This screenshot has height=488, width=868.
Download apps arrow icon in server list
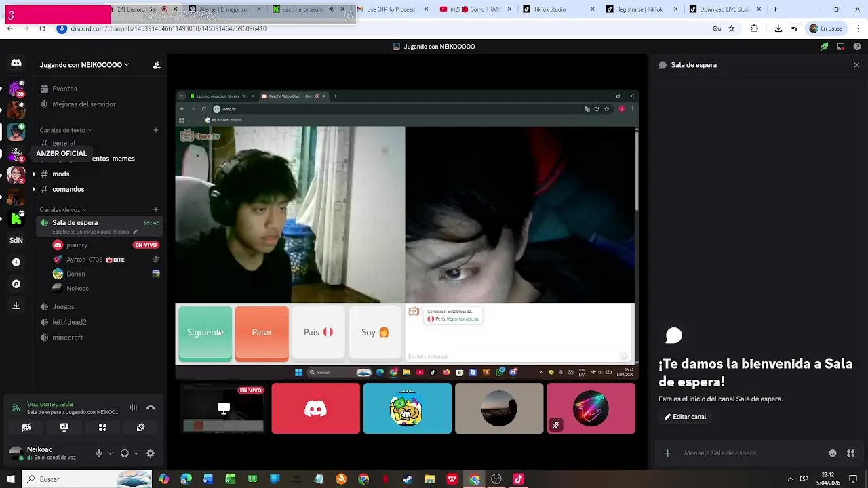pos(16,306)
